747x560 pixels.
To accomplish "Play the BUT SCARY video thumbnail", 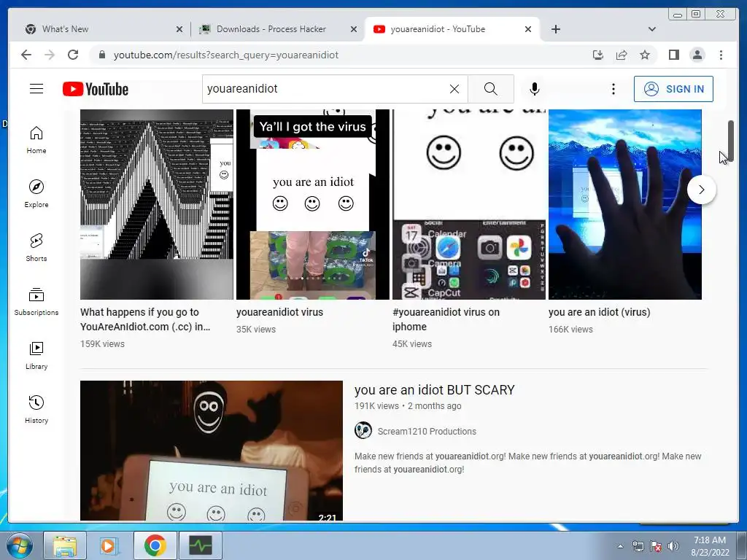I will [211, 451].
